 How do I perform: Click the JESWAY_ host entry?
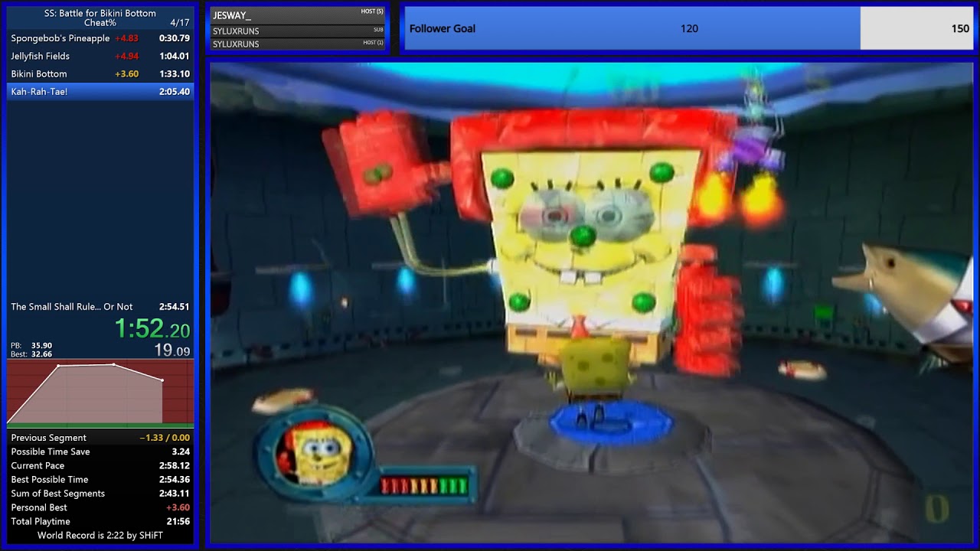(x=298, y=15)
